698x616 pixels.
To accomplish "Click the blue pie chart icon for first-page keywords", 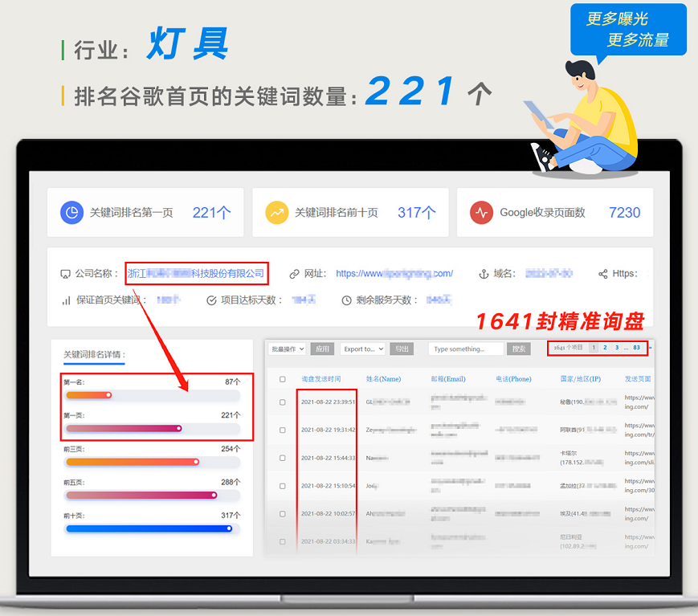I will (72, 213).
